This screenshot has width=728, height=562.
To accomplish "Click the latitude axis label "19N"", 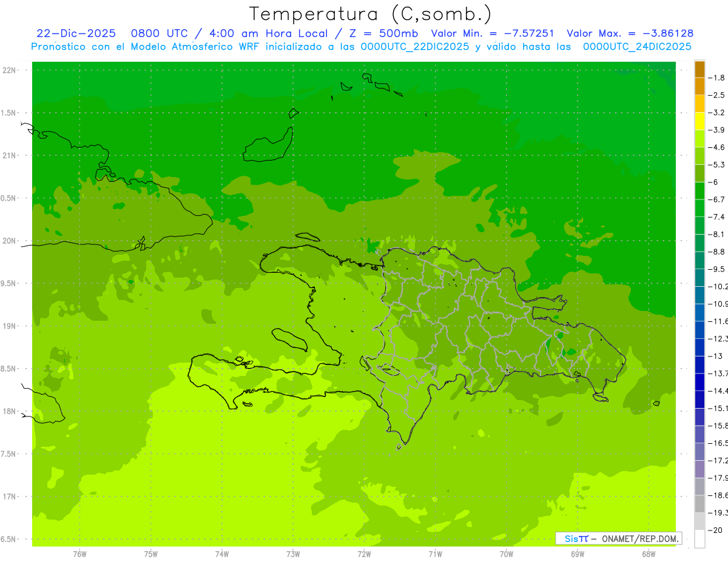I will tap(9, 326).
